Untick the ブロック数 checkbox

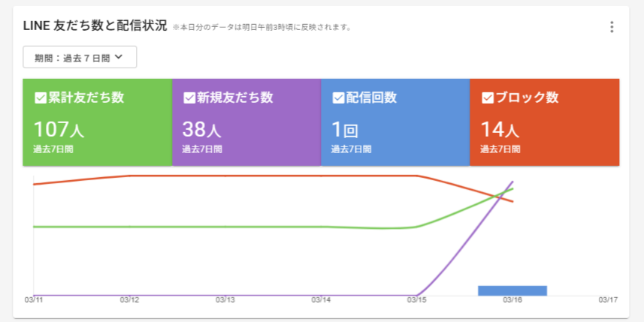[487, 98]
